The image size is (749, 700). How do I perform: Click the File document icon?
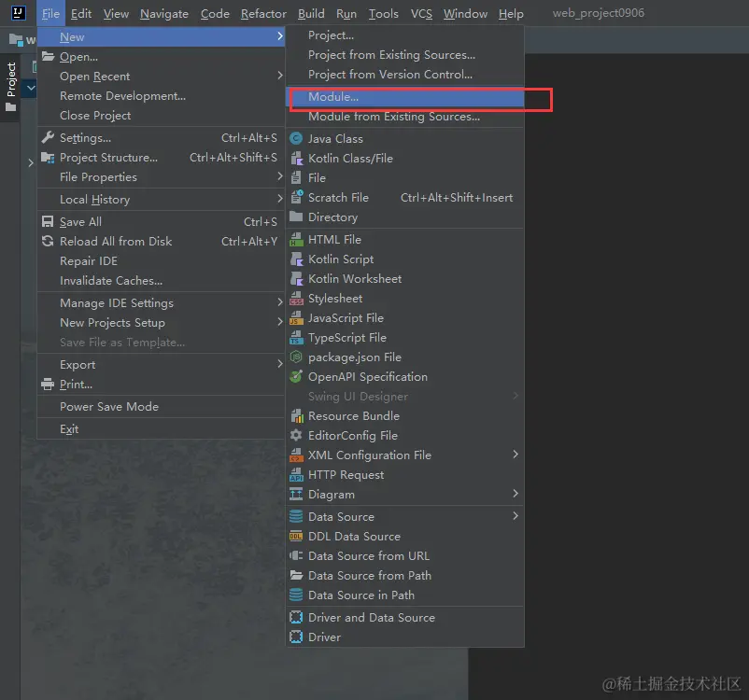click(x=296, y=177)
